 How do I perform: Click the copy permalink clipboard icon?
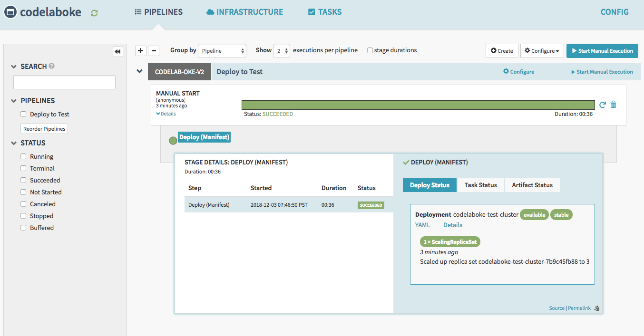click(597, 308)
